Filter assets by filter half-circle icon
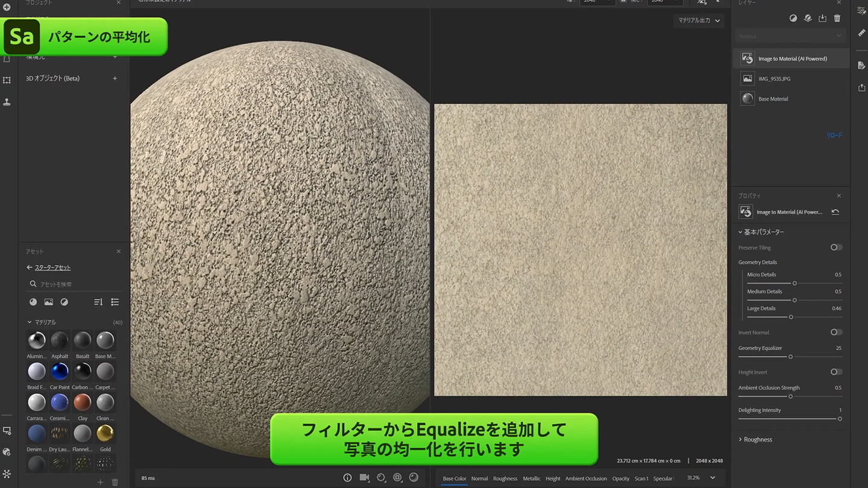Image resolution: width=868 pixels, height=488 pixels. [64, 302]
